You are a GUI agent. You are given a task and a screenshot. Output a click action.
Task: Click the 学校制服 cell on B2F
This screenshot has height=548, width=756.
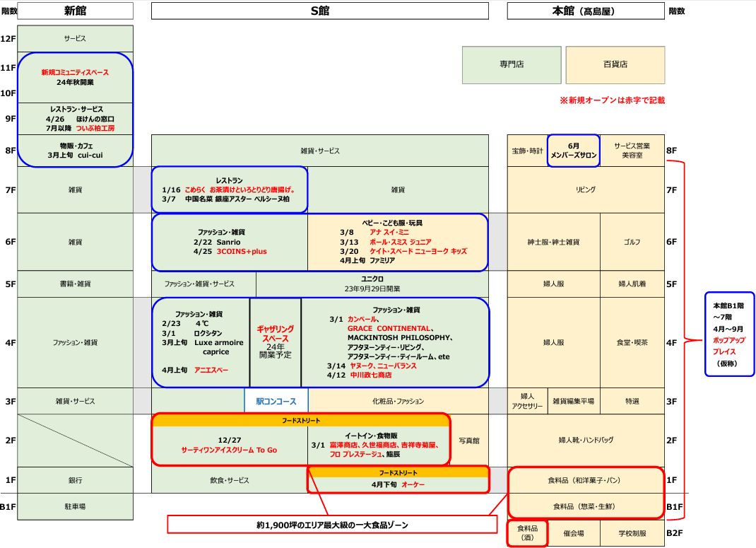[632, 533]
